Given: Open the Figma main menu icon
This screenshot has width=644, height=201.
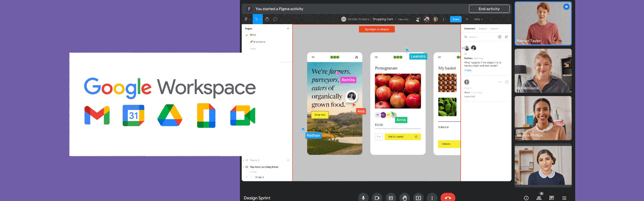Looking at the screenshot, I should coord(247,19).
